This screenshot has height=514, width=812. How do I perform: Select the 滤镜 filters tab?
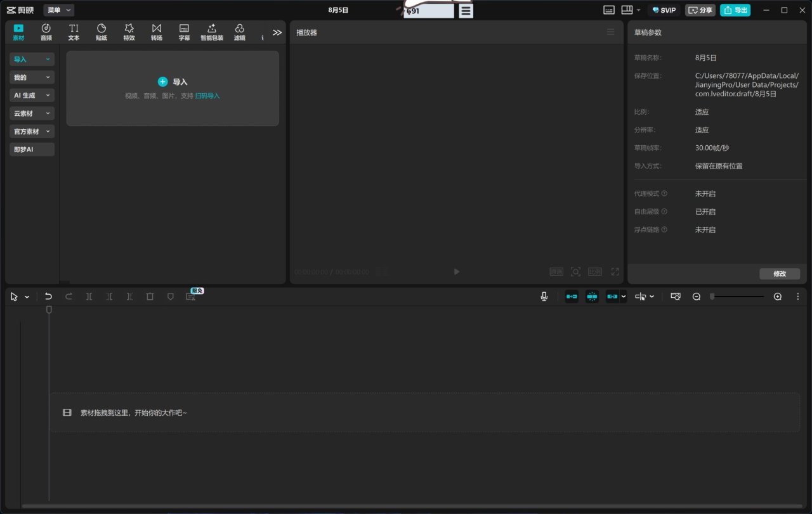tap(239, 32)
